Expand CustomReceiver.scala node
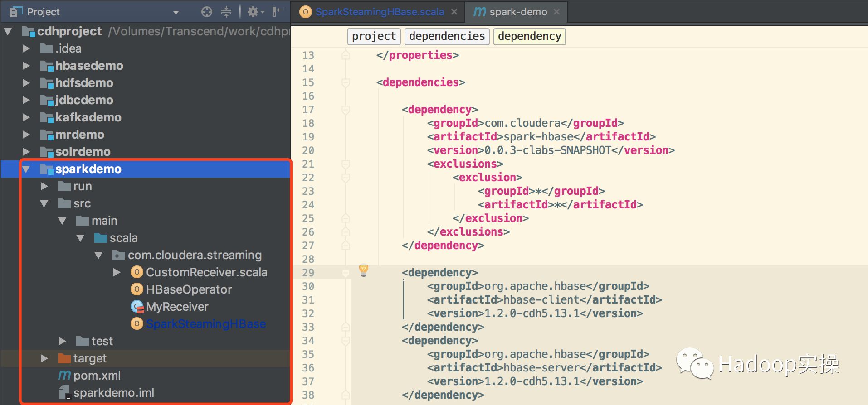The width and height of the screenshot is (868, 405). pyautogui.click(x=117, y=272)
